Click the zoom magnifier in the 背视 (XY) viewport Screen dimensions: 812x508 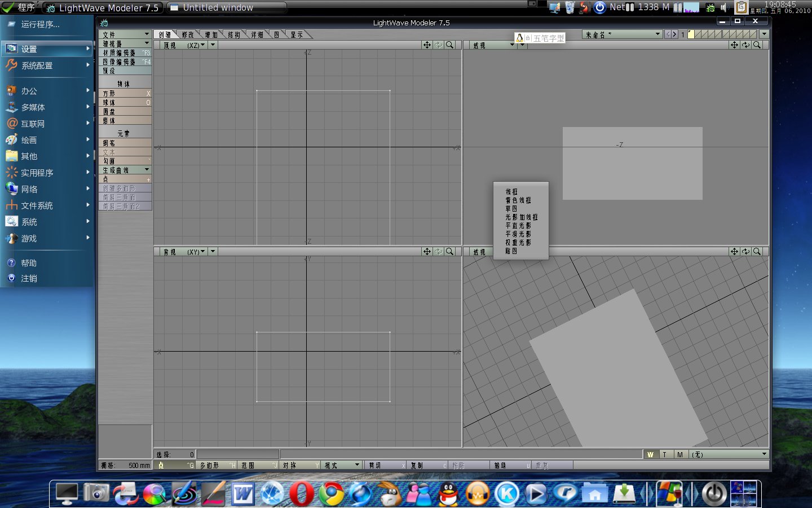tap(449, 251)
